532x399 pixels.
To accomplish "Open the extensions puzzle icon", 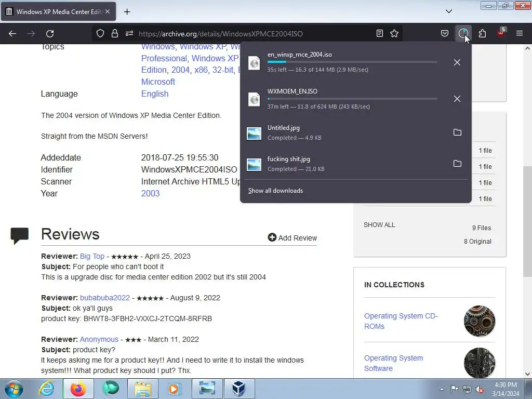I will 482,33.
